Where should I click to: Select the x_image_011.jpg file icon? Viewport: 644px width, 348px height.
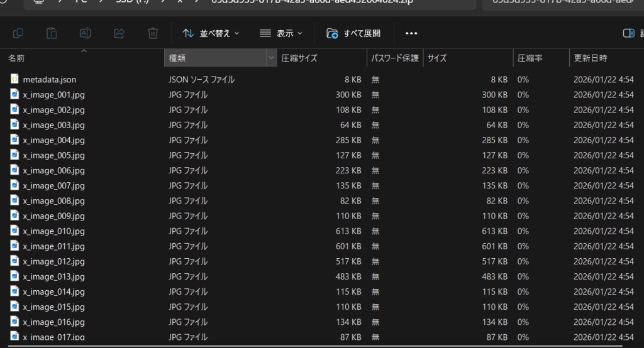pyautogui.click(x=14, y=246)
